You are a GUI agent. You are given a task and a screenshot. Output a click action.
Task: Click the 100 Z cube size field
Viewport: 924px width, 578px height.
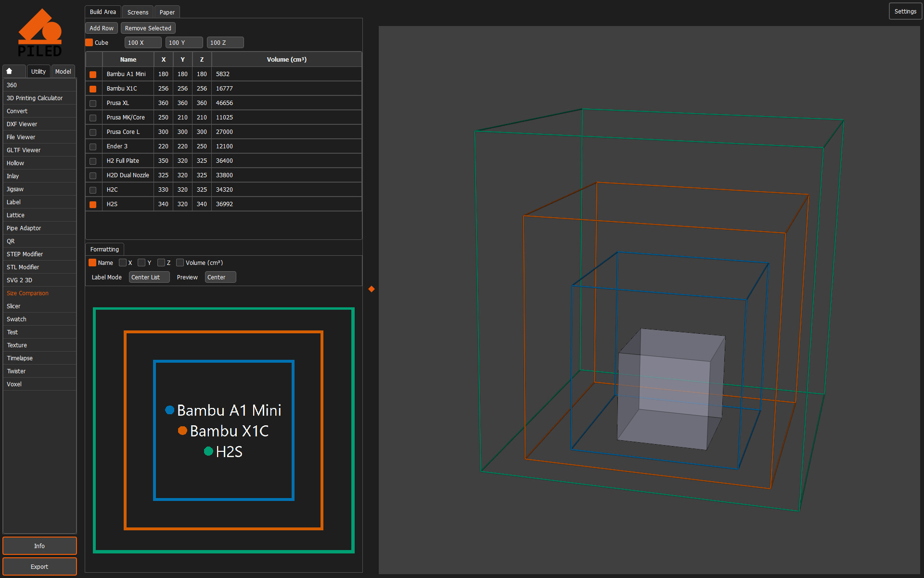pos(225,42)
